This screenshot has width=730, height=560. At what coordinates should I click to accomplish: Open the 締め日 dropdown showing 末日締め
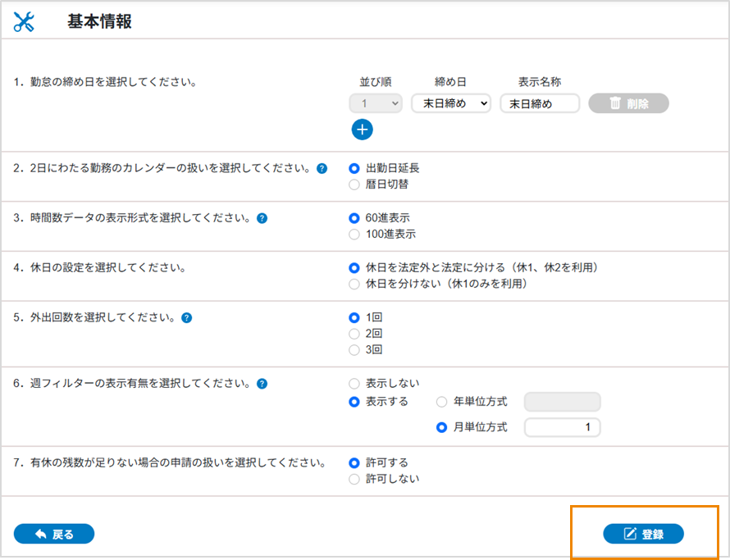pyautogui.click(x=450, y=103)
